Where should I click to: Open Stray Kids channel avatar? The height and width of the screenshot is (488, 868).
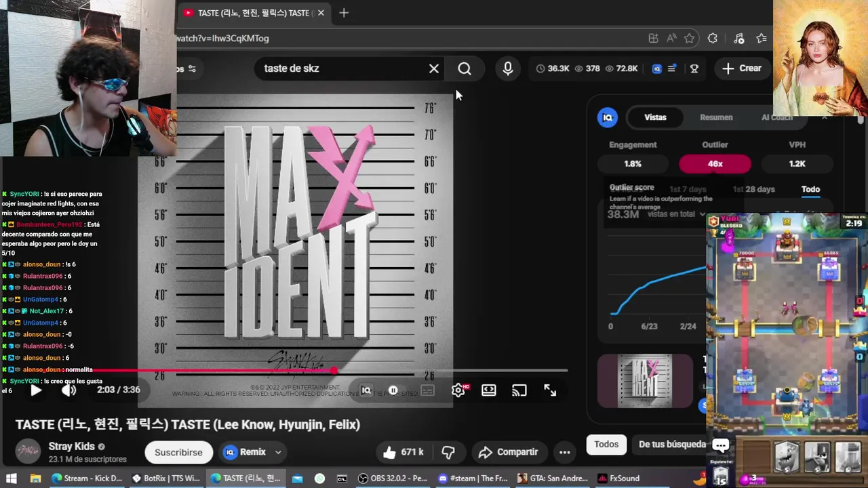pyautogui.click(x=28, y=452)
